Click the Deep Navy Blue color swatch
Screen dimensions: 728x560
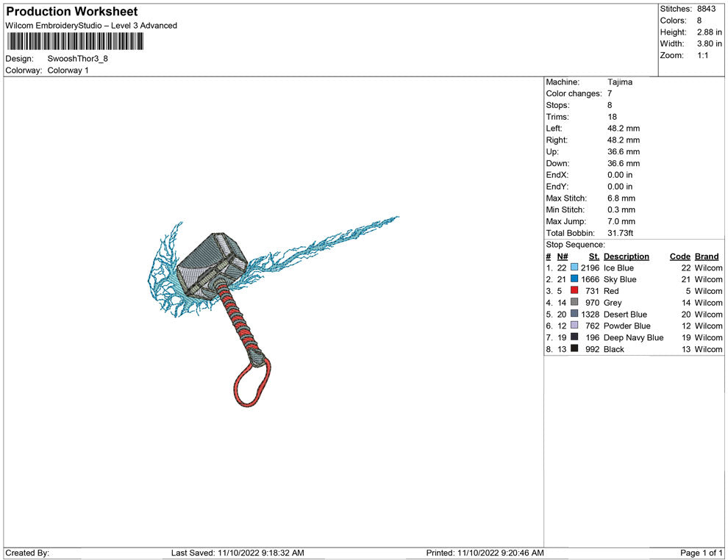[x=574, y=337]
